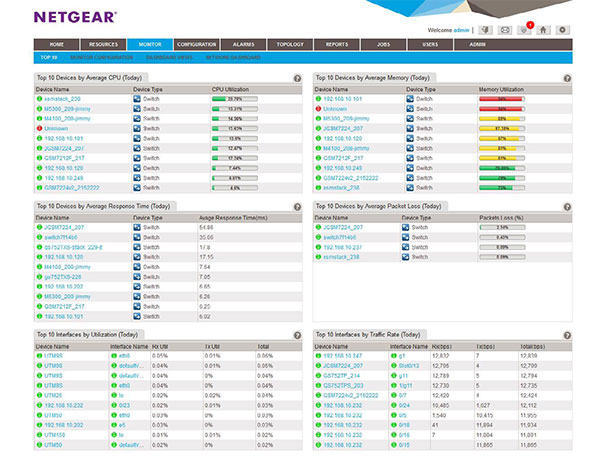Open the gear settings icon in header

point(562,30)
